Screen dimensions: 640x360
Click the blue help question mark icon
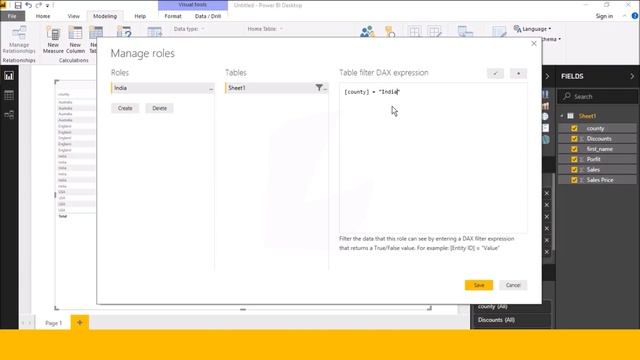pyautogui.click(x=635, y=16)
